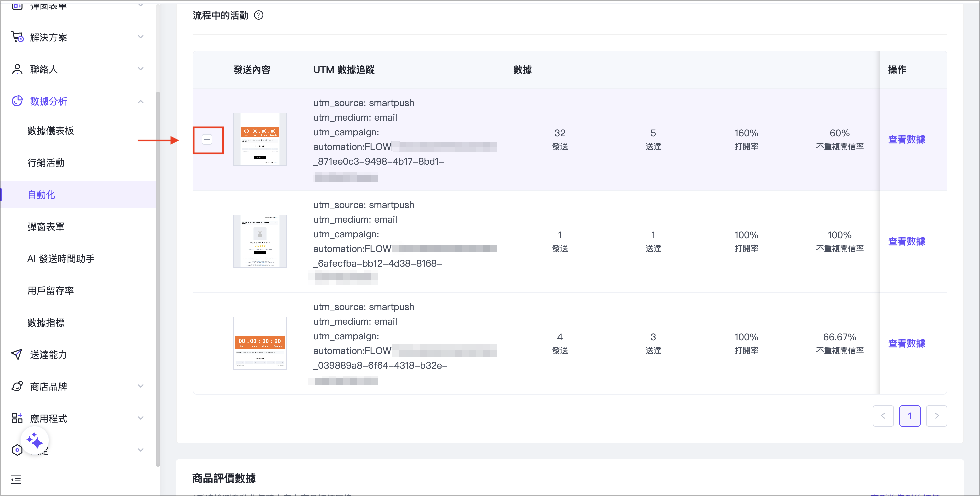Collapse the sidebar with bottom menu icon
This screenshot has height=496, width=980.
pyautogui.click(x=16, y=480)
